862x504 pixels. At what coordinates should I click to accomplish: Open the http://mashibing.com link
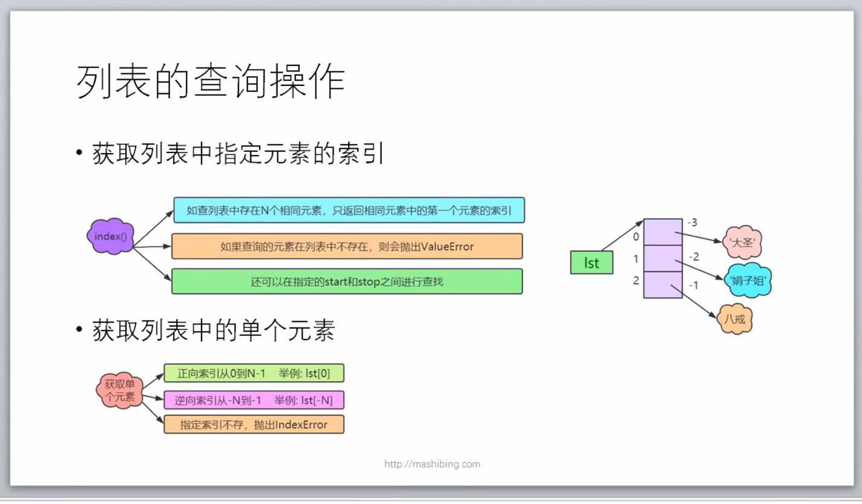click(431, 463)
